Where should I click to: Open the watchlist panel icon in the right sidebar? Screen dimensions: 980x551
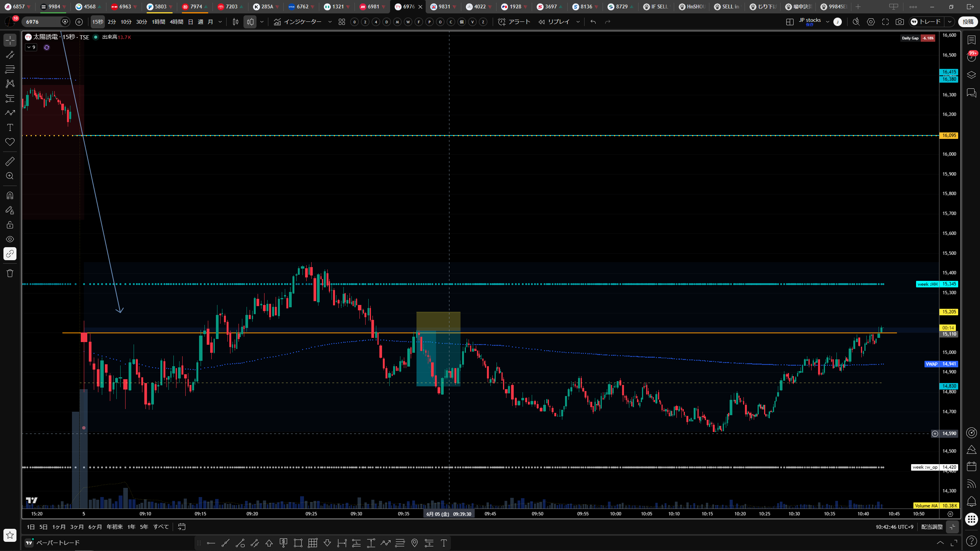coord(971,40)
